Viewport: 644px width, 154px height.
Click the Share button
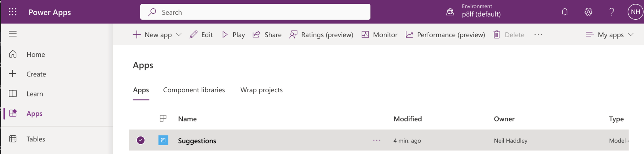[267, 34]
